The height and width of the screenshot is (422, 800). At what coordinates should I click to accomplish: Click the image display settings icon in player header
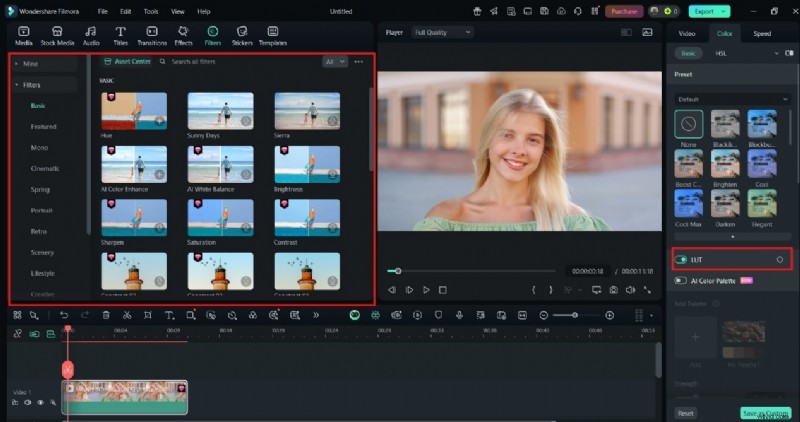coord(647,32)
